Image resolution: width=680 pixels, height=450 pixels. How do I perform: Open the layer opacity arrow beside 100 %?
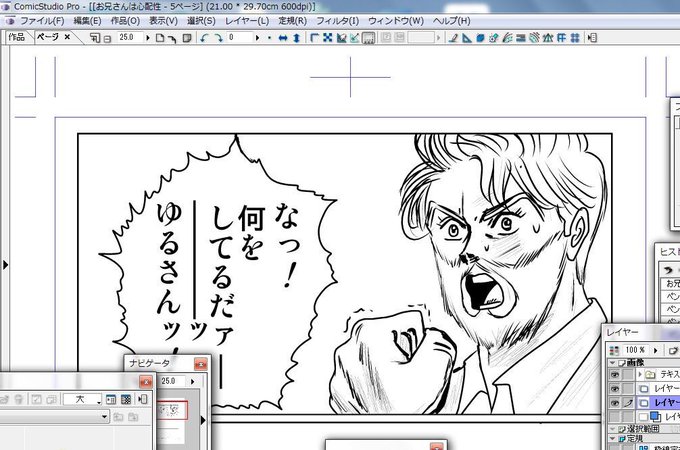pyautogui.click(x=655, y=350)
